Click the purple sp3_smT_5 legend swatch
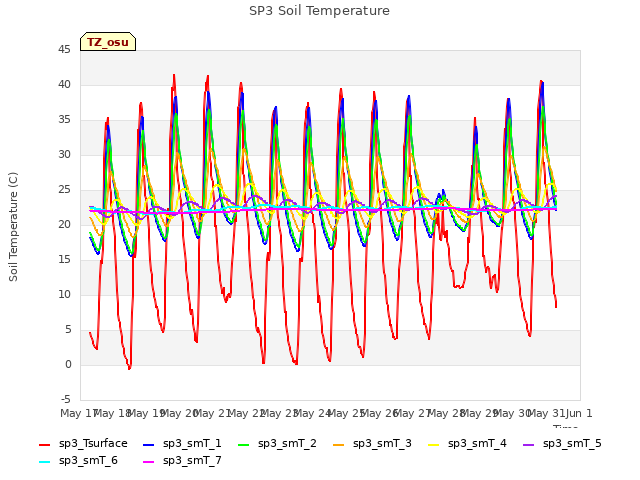Screen dimensions: 640x480 [x=528, y=444]
